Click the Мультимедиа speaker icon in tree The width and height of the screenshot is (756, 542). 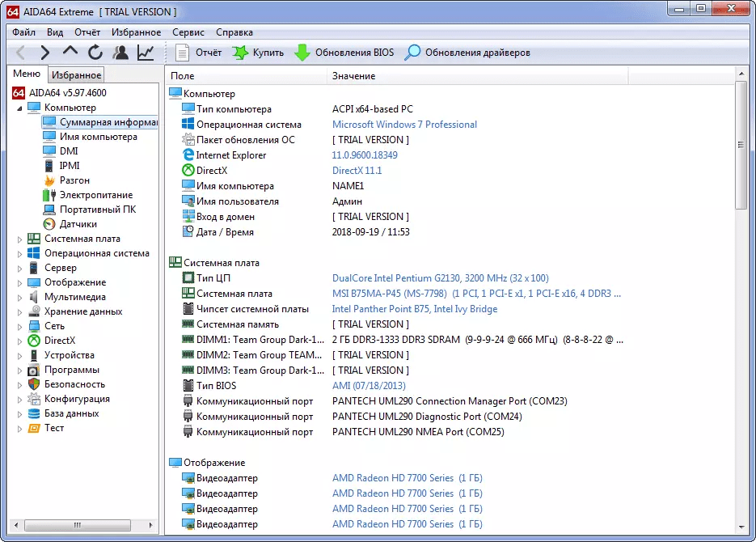(x=34, y=297)
